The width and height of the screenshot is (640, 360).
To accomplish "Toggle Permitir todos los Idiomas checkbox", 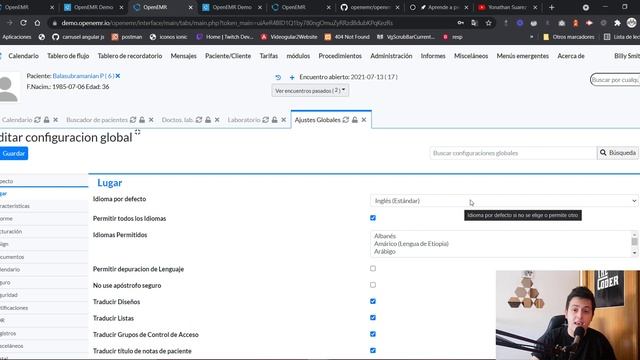I will click(373, 218).
